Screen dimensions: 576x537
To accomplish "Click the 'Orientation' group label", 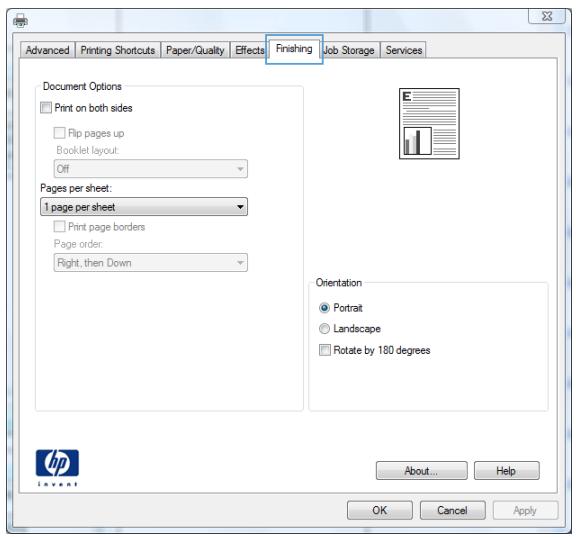I will (x=339, y=282).
